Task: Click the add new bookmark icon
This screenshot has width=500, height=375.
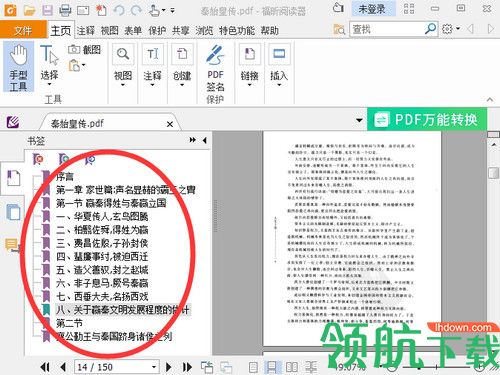Action: (x=63, y=159)
